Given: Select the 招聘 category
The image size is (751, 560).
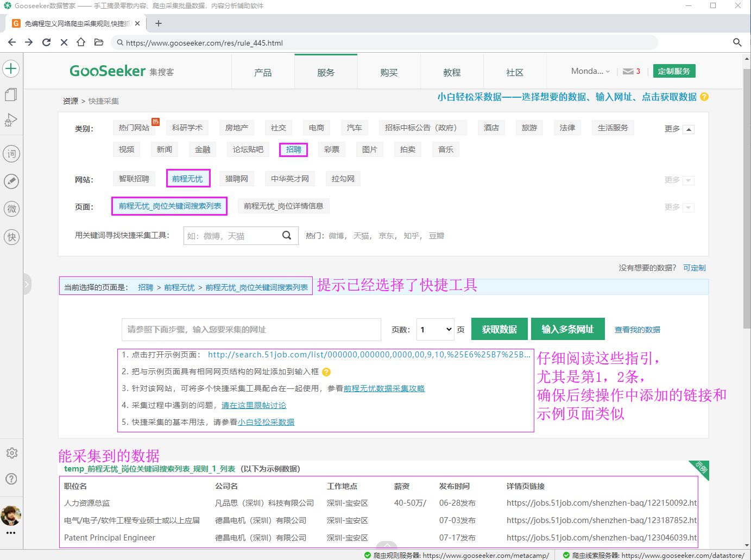Looking at the screenshot, I should [x=294, y=149].
